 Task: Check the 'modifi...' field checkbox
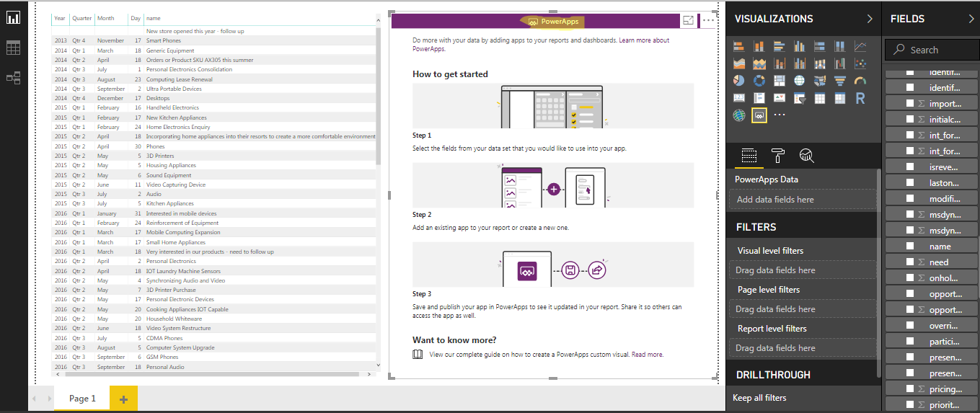click(x=910, y=198)
